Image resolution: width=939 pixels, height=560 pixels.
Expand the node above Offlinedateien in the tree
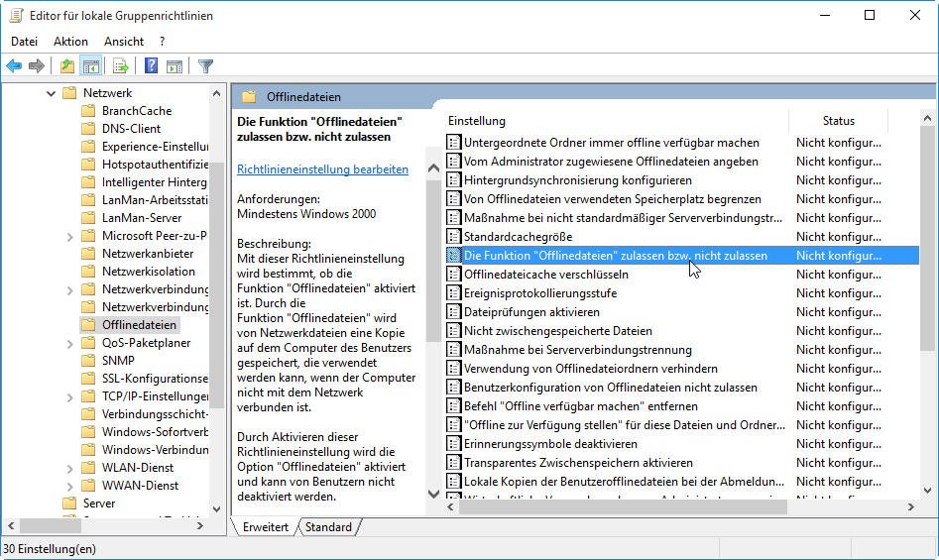(70, 289)
